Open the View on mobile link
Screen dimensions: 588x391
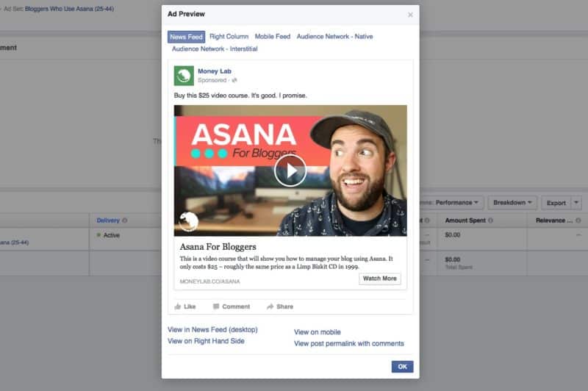[x=318, y=332]
